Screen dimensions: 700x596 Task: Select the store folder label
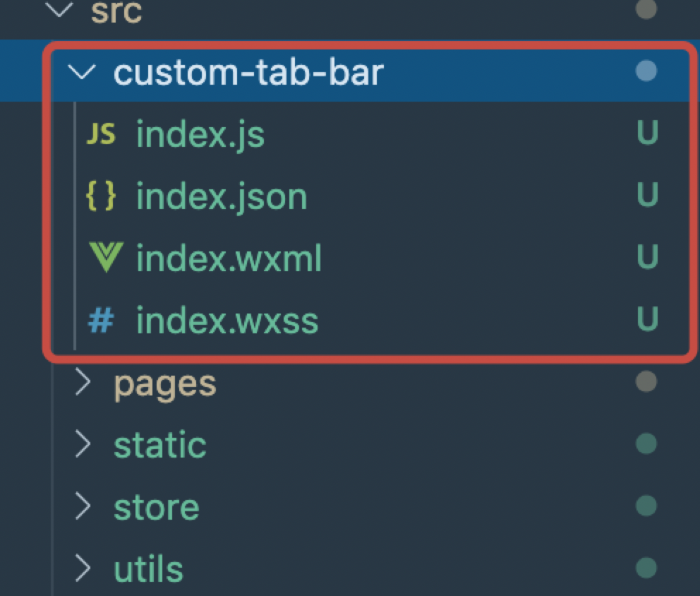(157, 508)
